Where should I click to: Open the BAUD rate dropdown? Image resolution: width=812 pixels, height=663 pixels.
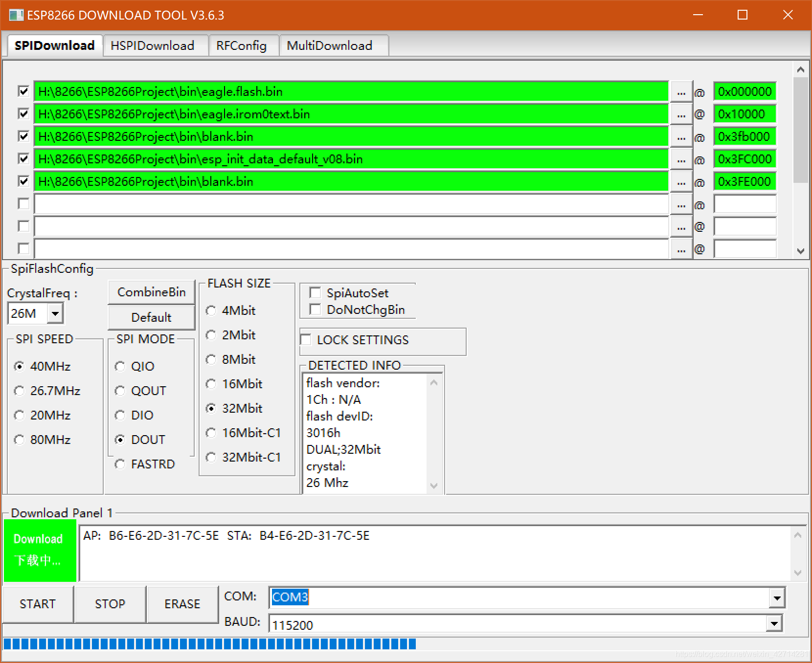coord(773,623)
